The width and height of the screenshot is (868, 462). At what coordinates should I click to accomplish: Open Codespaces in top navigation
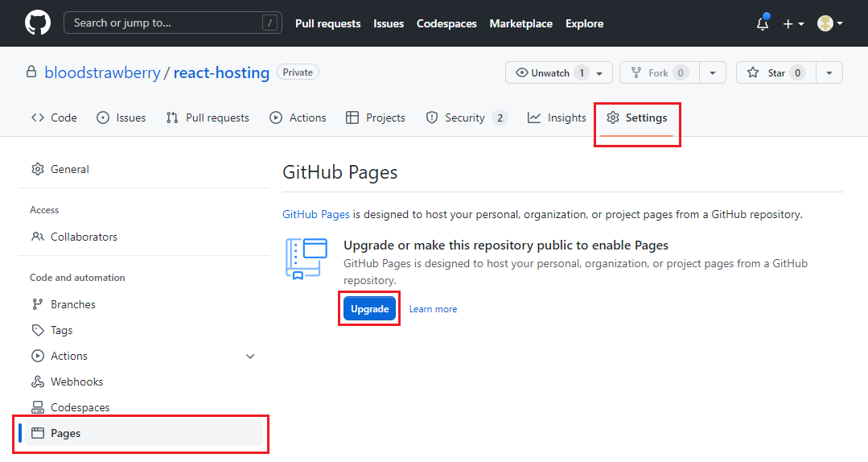[x=446, y=24]
